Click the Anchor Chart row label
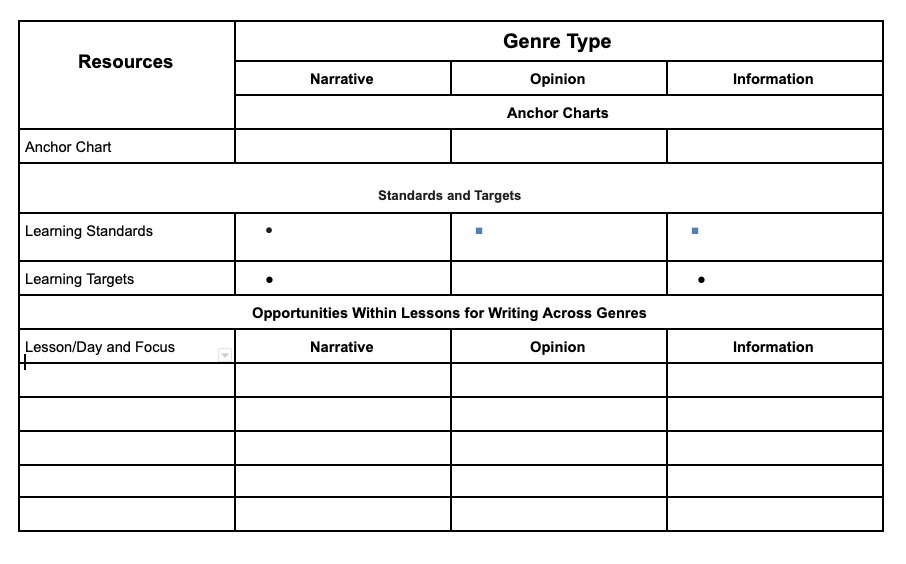 (68, 147)
